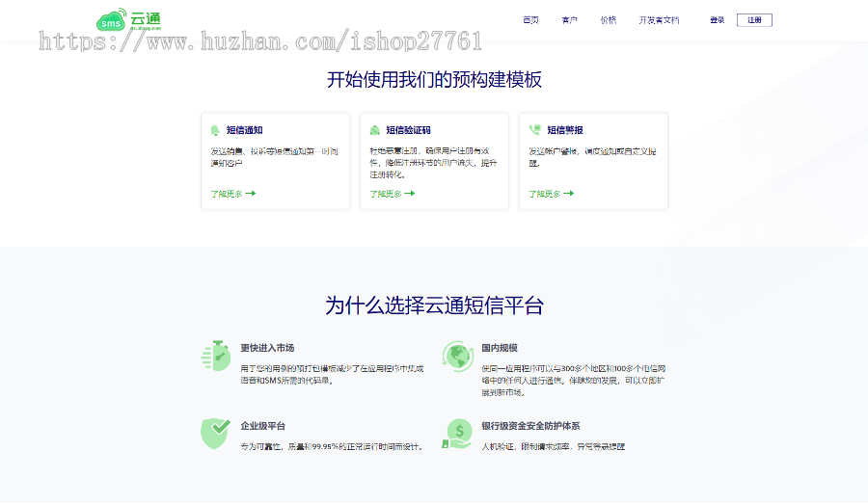
Task: Click the 登录 link
Action: pyautogui.click(x=718, y=20)
